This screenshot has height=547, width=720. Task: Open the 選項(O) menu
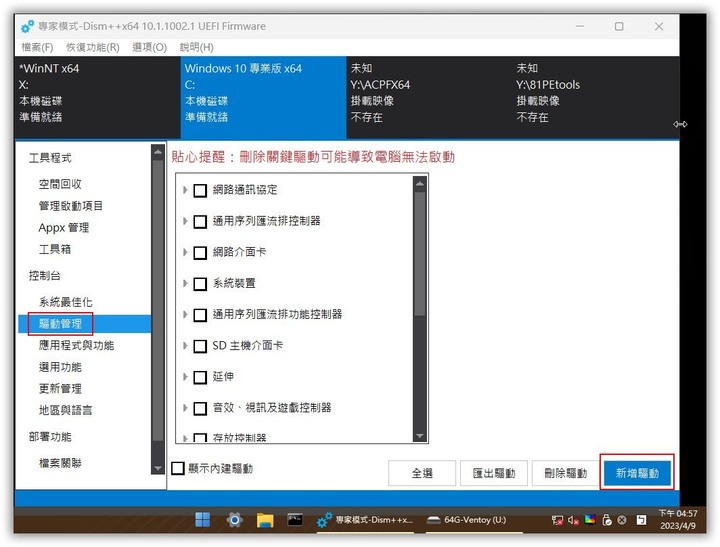tap(150, 47)
